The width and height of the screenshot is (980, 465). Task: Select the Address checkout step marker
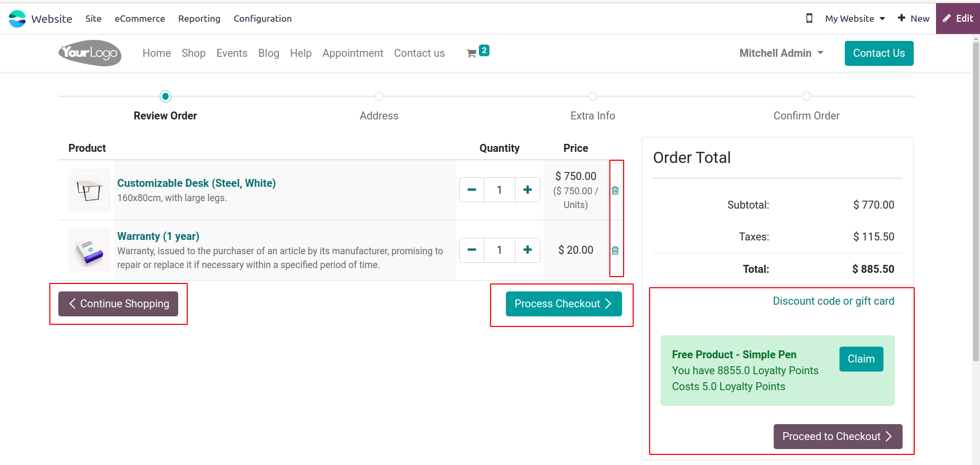pyautogui.click(x=379, y=97)
